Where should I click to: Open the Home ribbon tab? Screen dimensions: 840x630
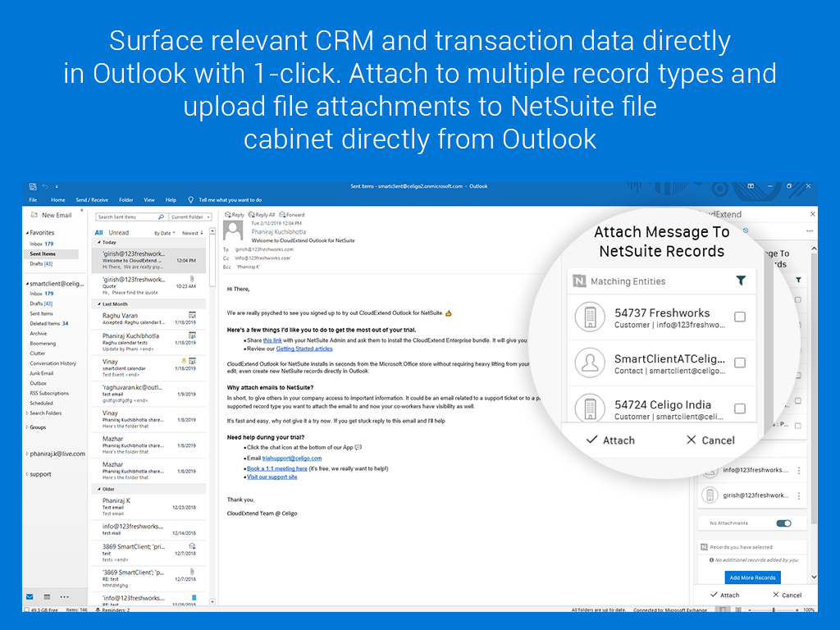[x=58, y=200]
